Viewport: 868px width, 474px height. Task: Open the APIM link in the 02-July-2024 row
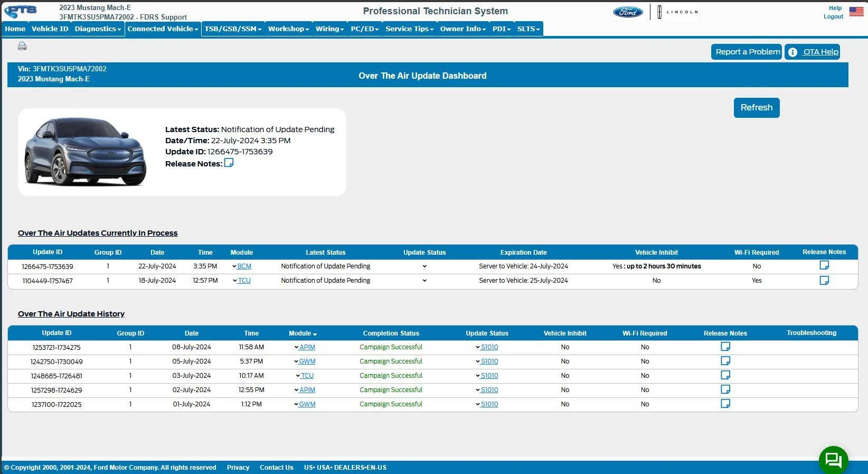[x=307, y=390]
